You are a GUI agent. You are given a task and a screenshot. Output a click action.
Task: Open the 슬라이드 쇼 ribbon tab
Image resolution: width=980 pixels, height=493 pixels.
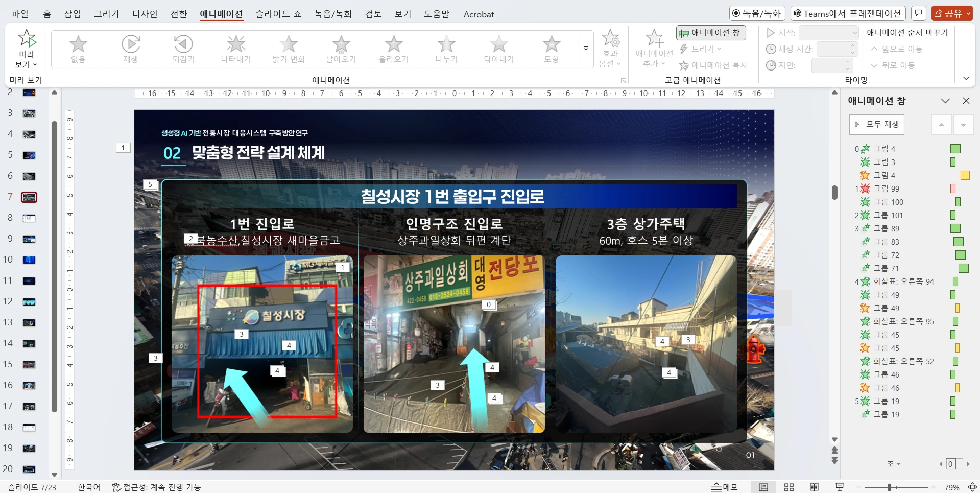tap(278, 14)
